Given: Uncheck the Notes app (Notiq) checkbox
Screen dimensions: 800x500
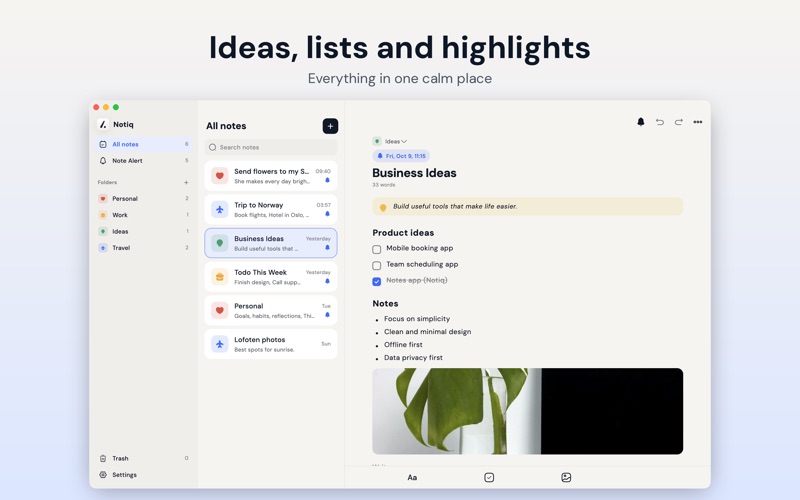Looking at the screenshot, I should coord(377,281).
